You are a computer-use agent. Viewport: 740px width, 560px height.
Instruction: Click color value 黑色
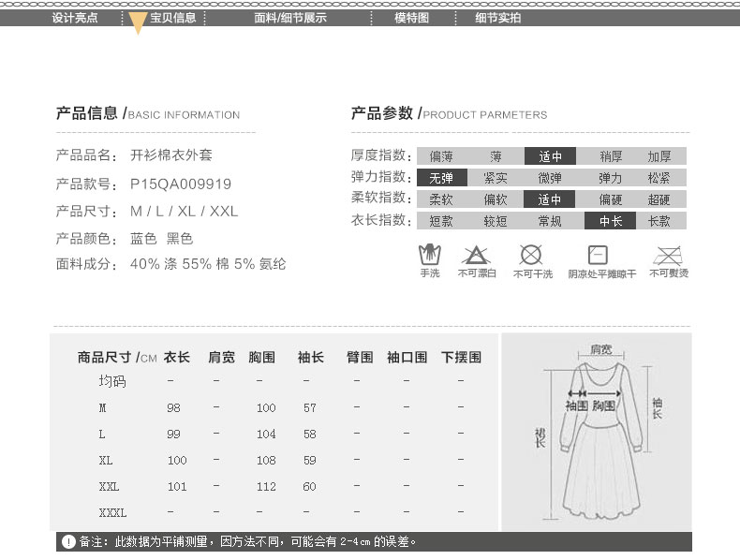click(x=179, y=238)
